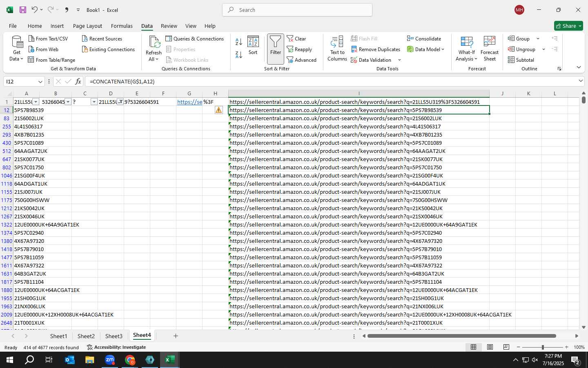The image size is (588, 368).
Task: Switch to Home ribbon tab
Action: tap(35, 26)
